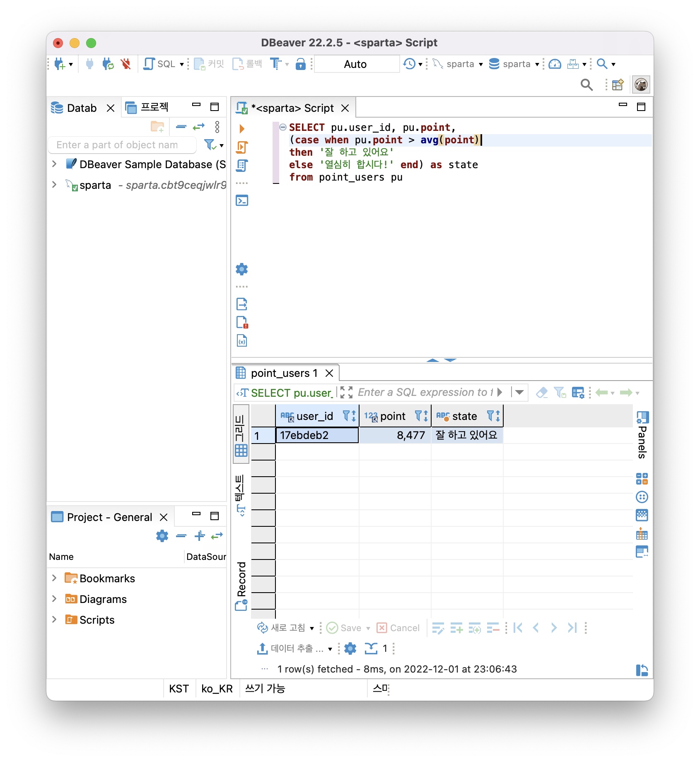Open the SQL console terminal icon
This screenshot has width=700, height=762.
pyautogui.click(x=242, y=200)
